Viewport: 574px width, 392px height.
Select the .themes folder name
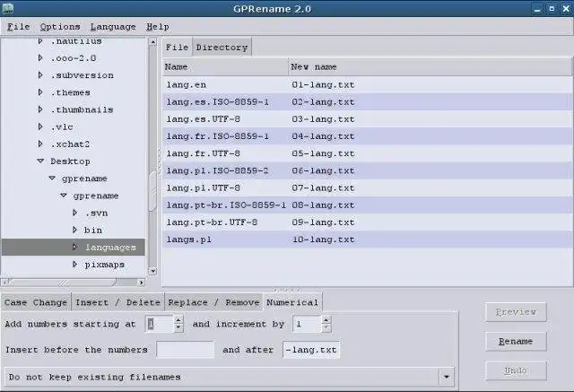[70, 92]
